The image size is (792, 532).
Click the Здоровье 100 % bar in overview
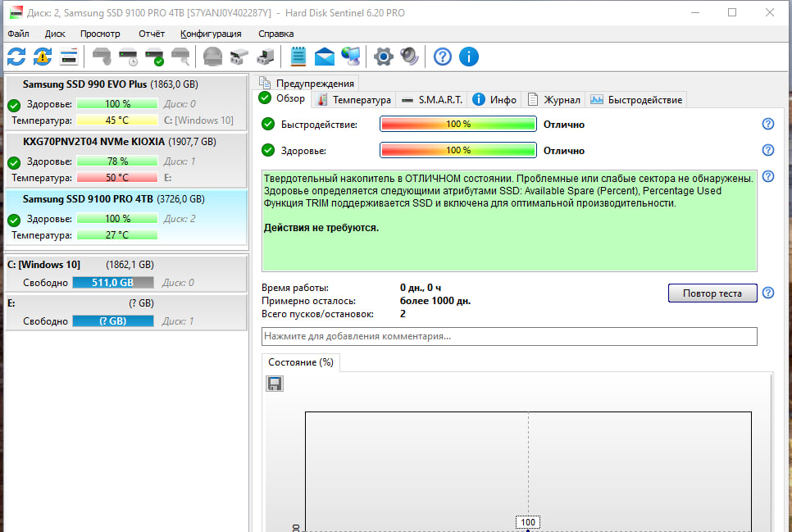tap(458, 150)
